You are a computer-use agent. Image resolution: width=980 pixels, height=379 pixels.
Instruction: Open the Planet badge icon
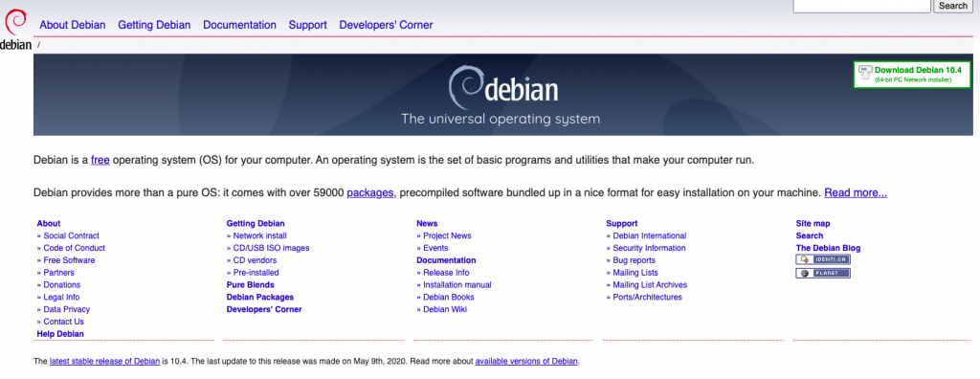822,274
